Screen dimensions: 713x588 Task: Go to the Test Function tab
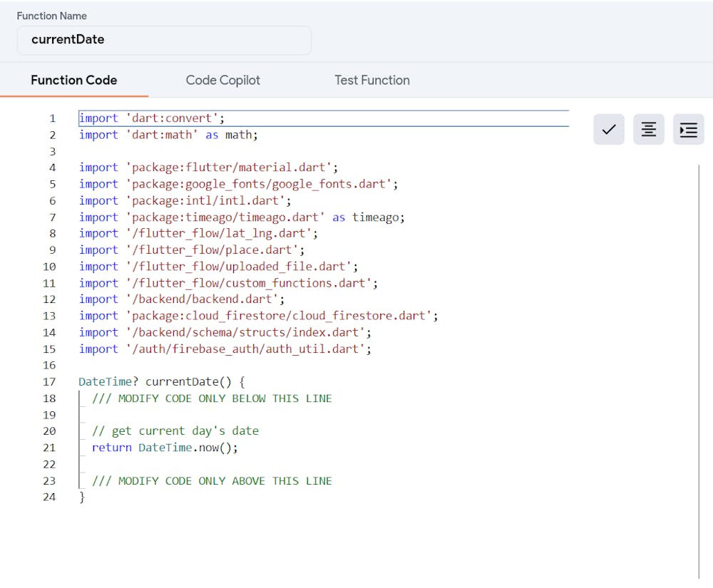[x=371, y=80]
